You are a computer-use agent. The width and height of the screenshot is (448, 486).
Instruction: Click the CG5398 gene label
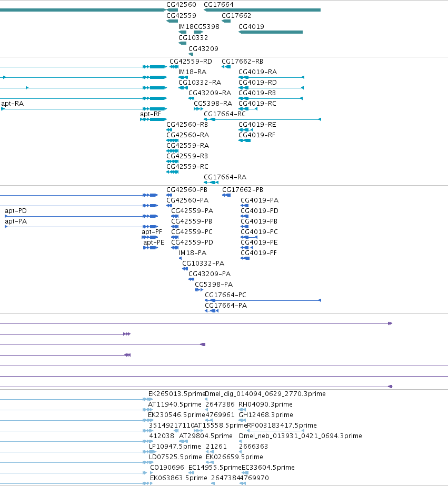206,27
